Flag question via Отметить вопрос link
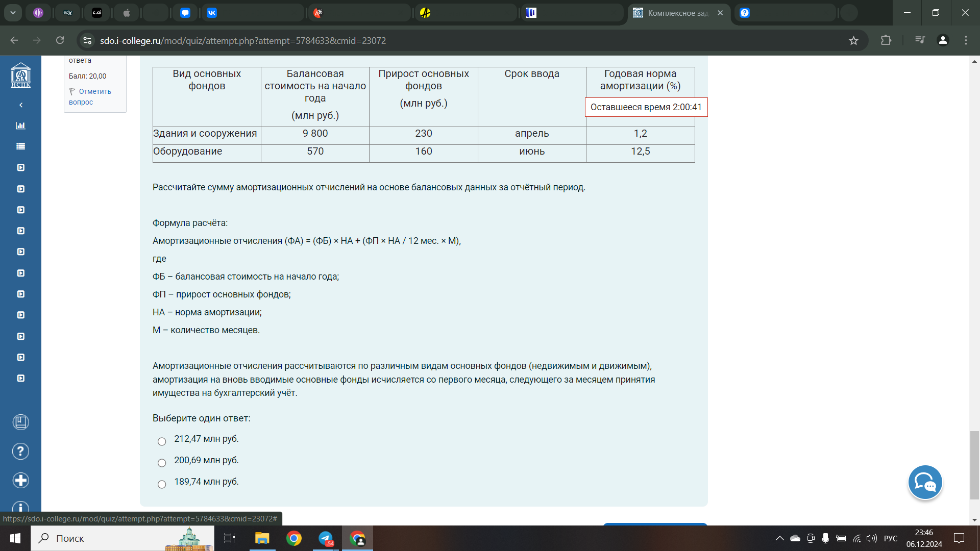Image resolution: width=980 pixels, height=551 pixels. [x=90, y=96]
